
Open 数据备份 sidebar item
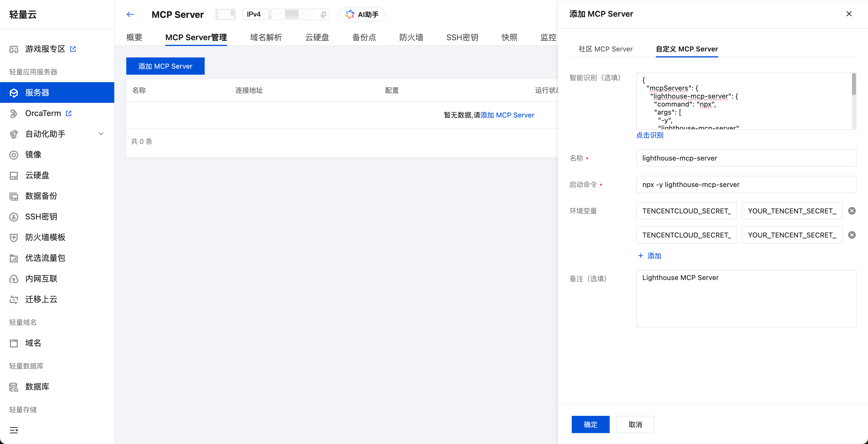click(41, 196)
